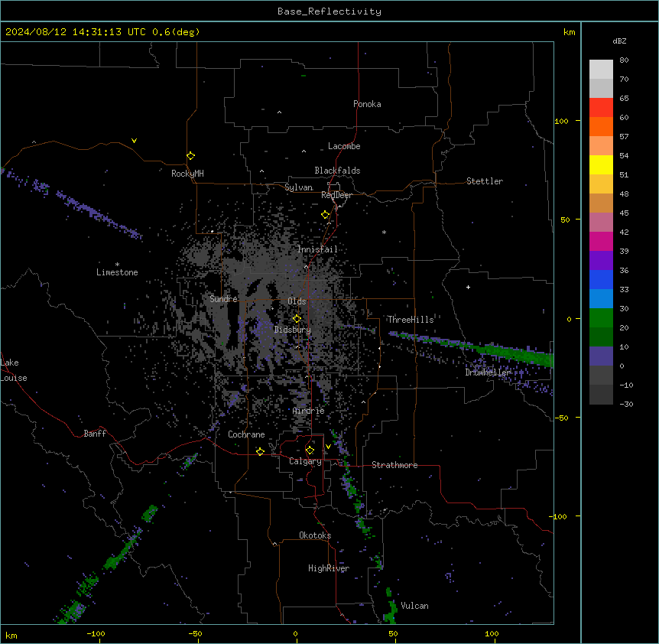Click the Drumheller label
659x644 pixels.
(488, 372)
